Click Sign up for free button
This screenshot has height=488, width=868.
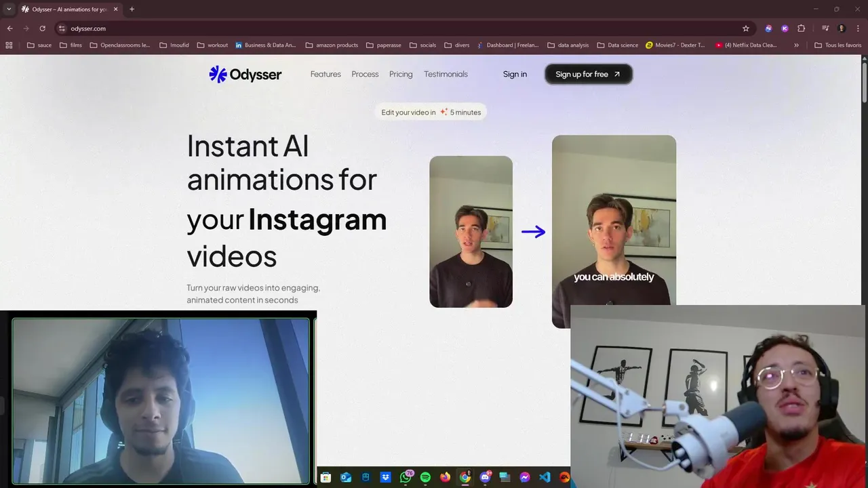coord(588,75)
